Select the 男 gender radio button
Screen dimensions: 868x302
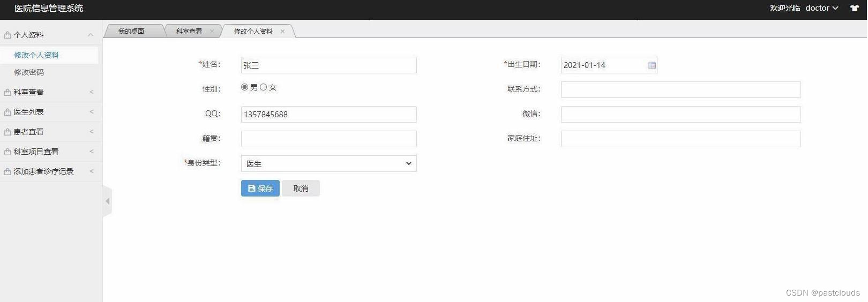pyautogui.click(x=244, y=87)
